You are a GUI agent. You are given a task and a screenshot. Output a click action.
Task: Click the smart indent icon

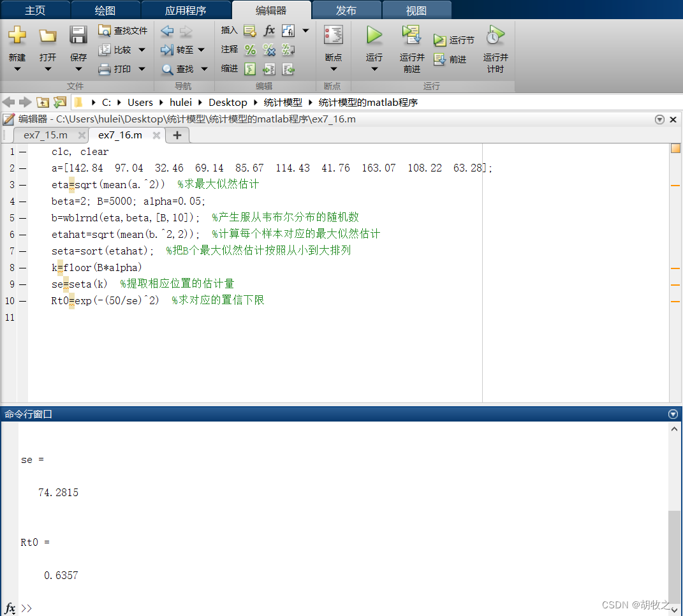(x=250, y=69)
